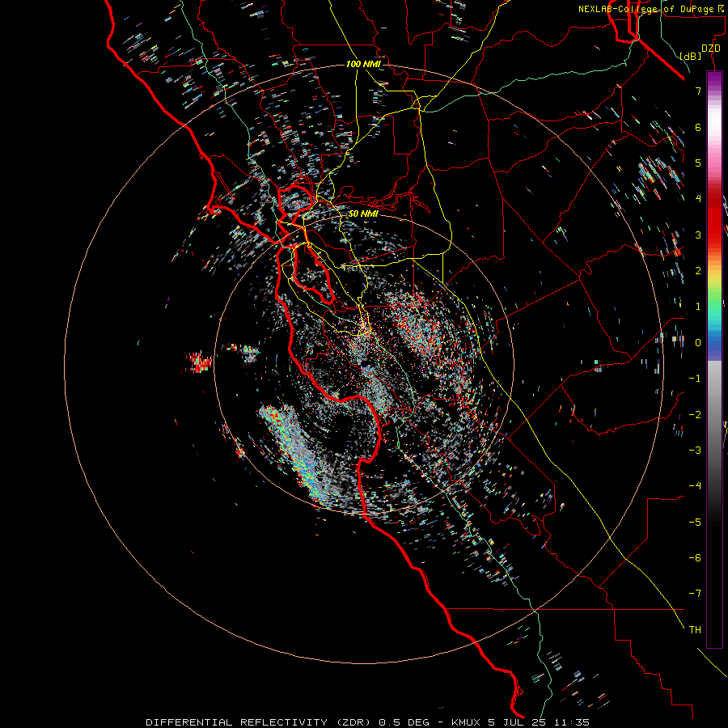Click the 100 NMI range ring label
The width and height of the screenshot is (728, 728).
pos(363,64)
